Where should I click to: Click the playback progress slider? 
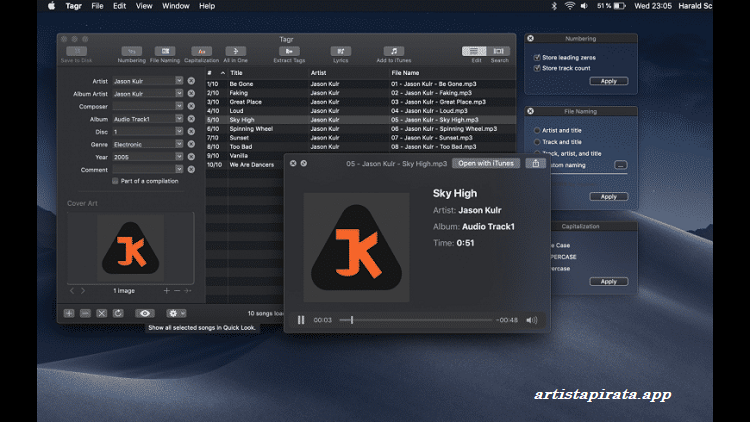420,320
